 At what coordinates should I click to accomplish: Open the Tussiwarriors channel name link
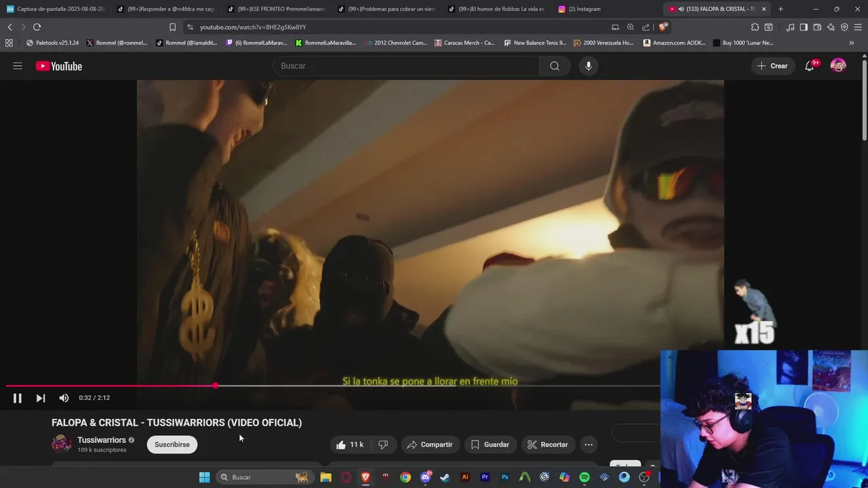click(102, 440)
